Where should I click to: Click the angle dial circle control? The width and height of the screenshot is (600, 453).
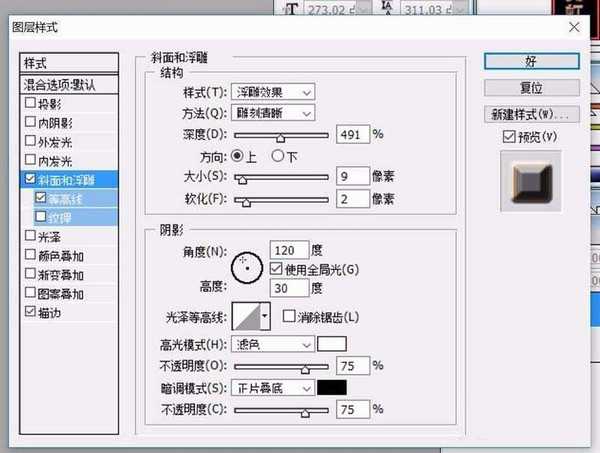(x=247, y=268)
